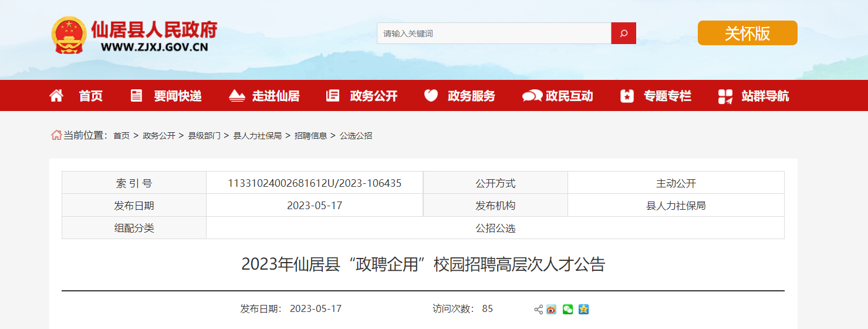
Task: Click the 仙居县人民政府 site title
Action: 154,29
